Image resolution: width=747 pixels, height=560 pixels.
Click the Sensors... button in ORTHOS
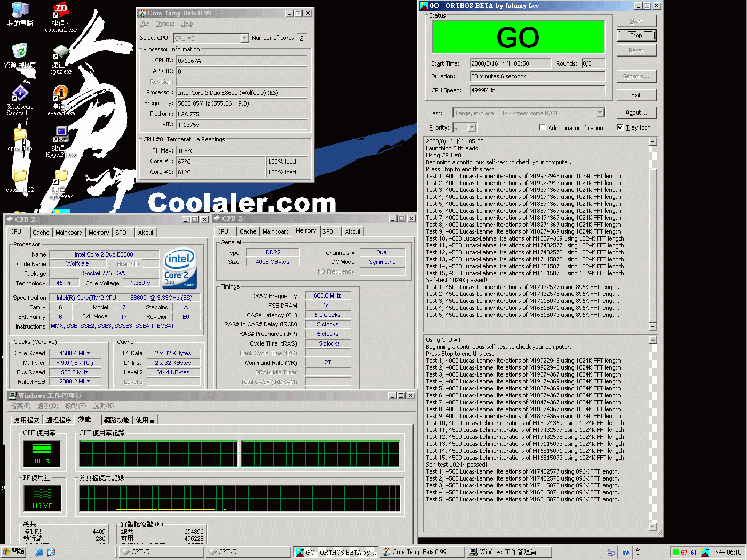[636, 77]
